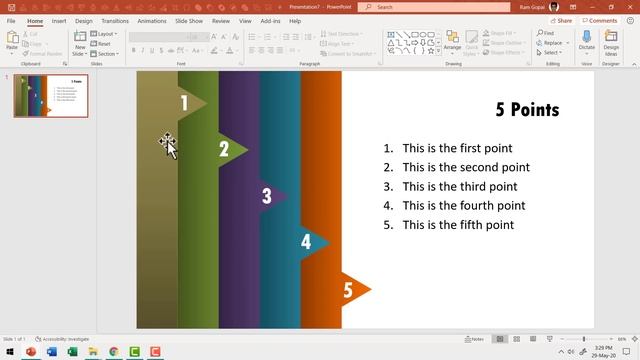
Task: Adjust the zoom slider handle
Action: 584,339
